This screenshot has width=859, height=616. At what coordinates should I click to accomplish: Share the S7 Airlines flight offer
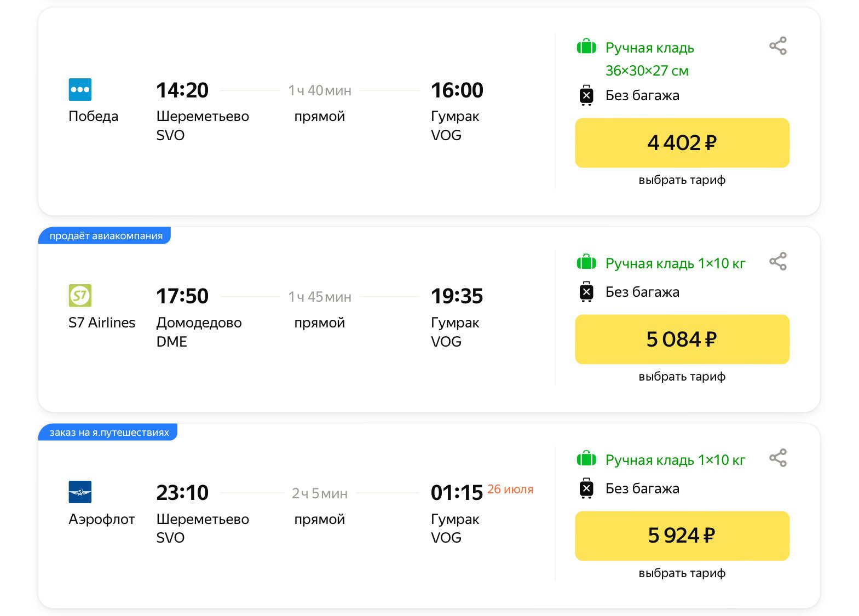[777, 262]
